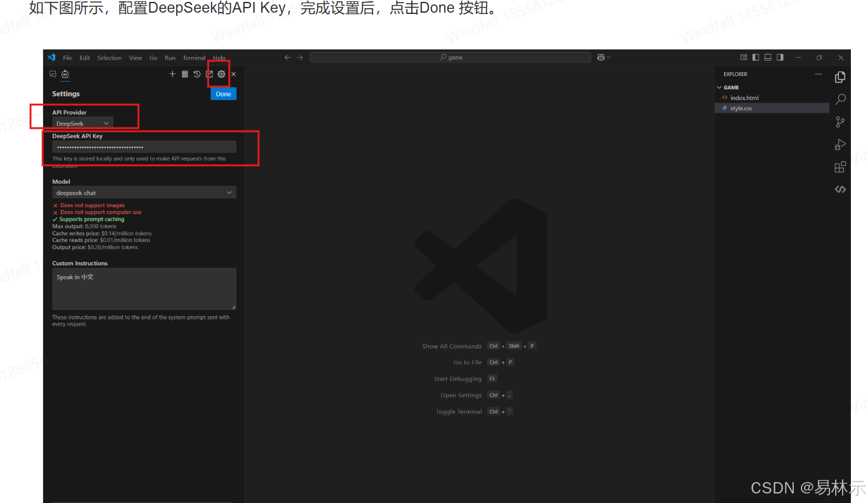Open Search view in activity bar

[x=840, y=99]
